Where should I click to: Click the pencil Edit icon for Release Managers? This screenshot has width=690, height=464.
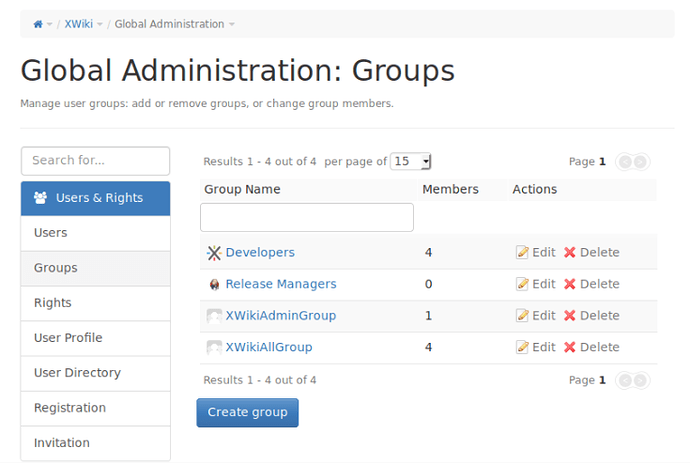click(x=522, y=284)
